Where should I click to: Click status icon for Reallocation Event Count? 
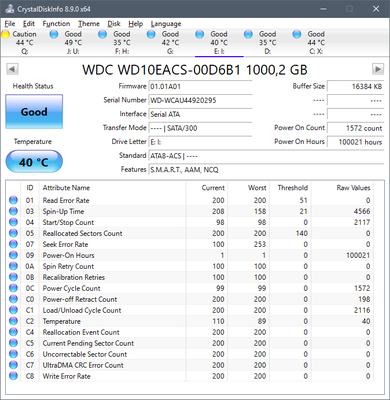coord(13,332)
